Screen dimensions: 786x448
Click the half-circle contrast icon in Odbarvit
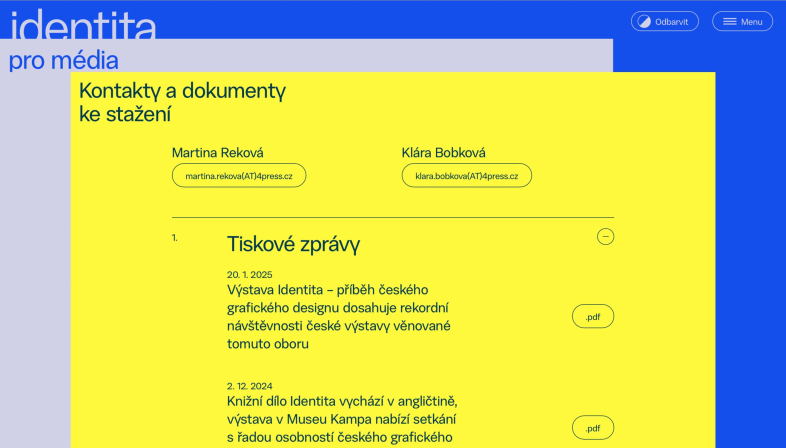pos(644,22)
